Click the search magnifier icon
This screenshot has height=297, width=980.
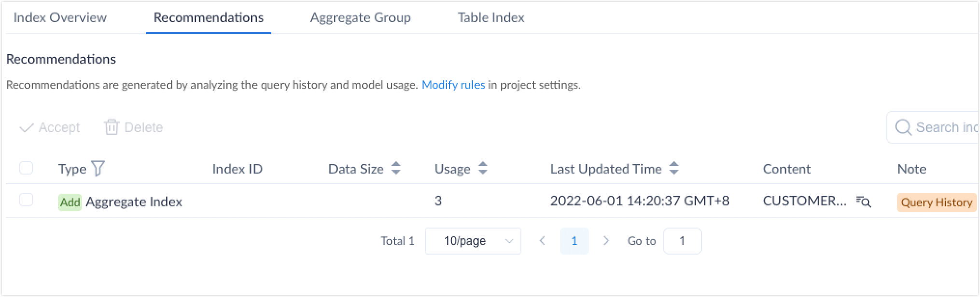coord(903,128)
